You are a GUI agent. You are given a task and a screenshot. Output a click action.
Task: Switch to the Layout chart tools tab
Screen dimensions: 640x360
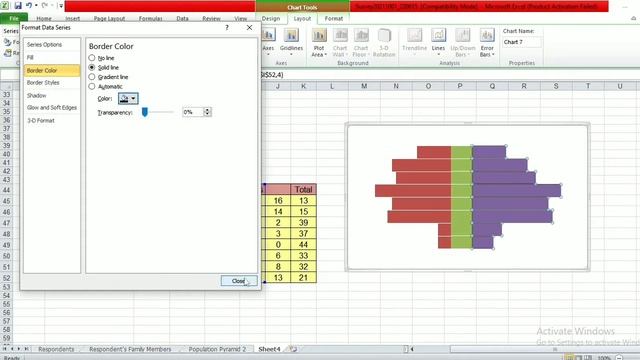pyautogui.click(x=302, y=18)
